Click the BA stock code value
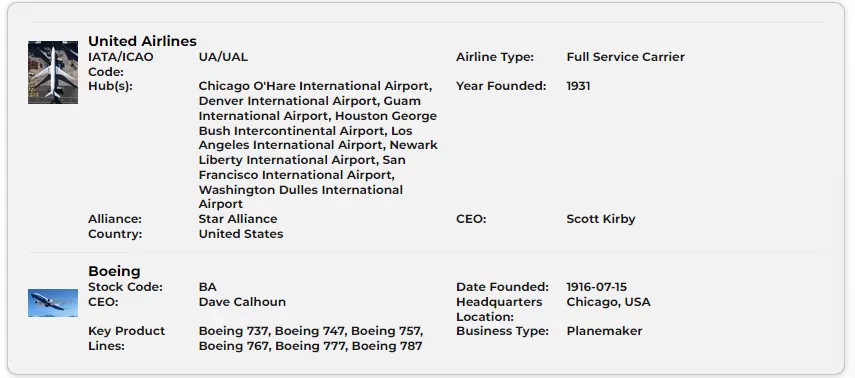This screenshot has height=378, width=855. [208, 287]
